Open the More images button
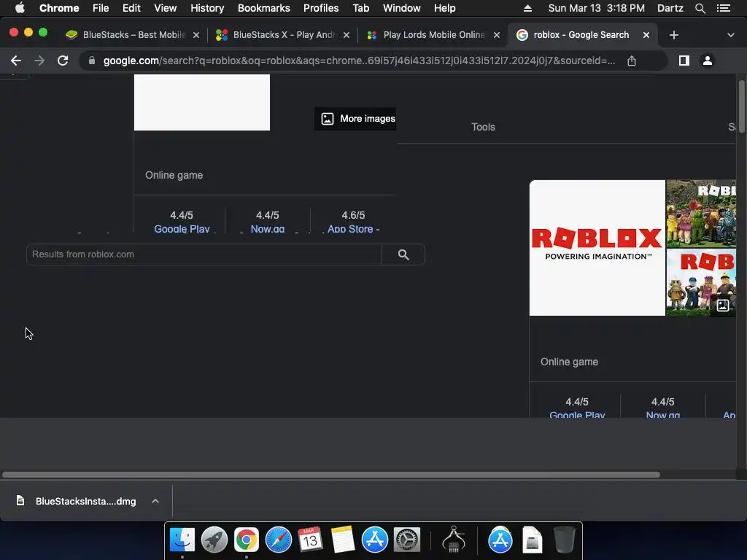The height and width of the screenshot is (560, 747). pyautogui.click(x=355, y=119)
